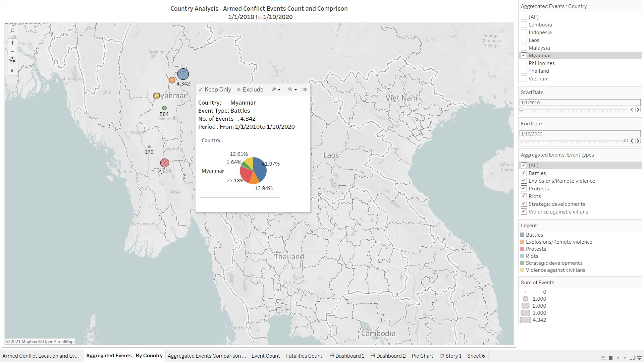Open the group members paperclip dropdown
Viewport: 644px width, 362px height.
[x=276, y=89]
